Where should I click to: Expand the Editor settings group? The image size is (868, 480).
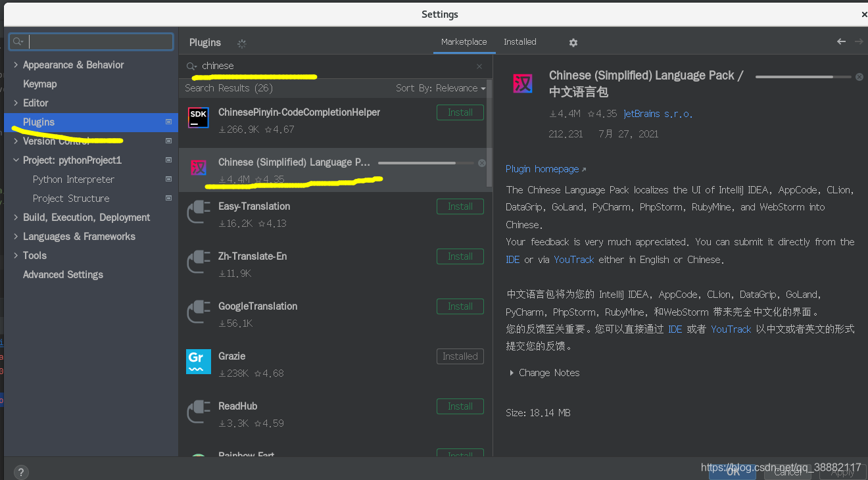click(16, 103)
